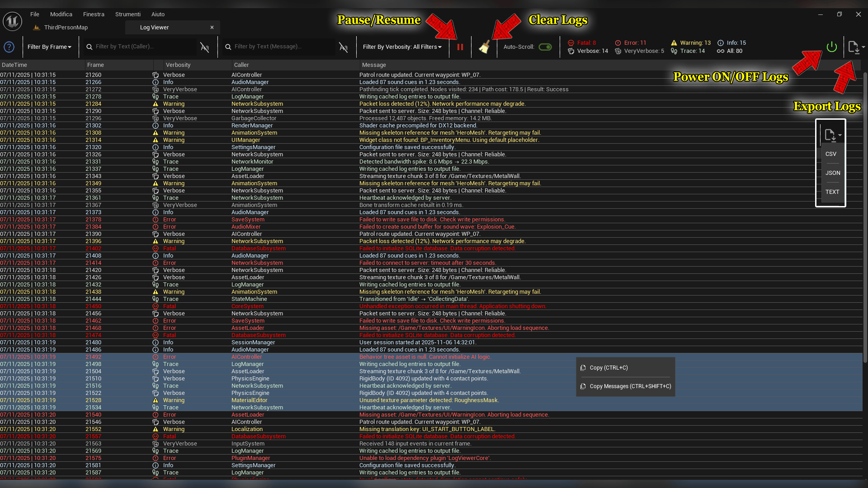Sort by the DateTime column header
868x488 pixels.
[42, 65]
